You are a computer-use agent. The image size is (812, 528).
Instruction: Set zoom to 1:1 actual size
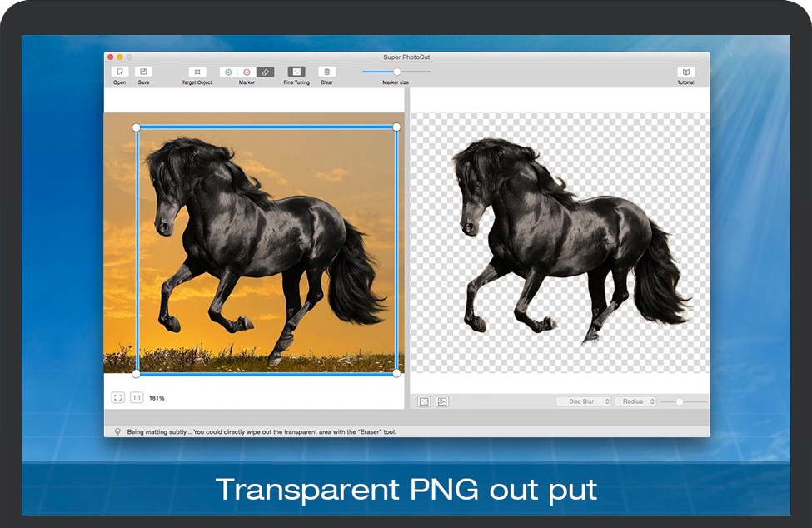point(137,397)
